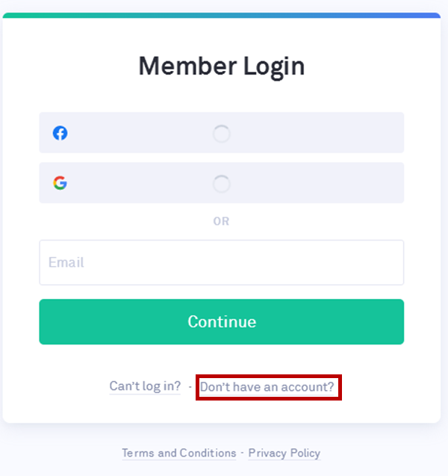Click the Google row loading spinner
Image resolution: width=448 pixels, height=476 pixels.
tap(222, 184)
